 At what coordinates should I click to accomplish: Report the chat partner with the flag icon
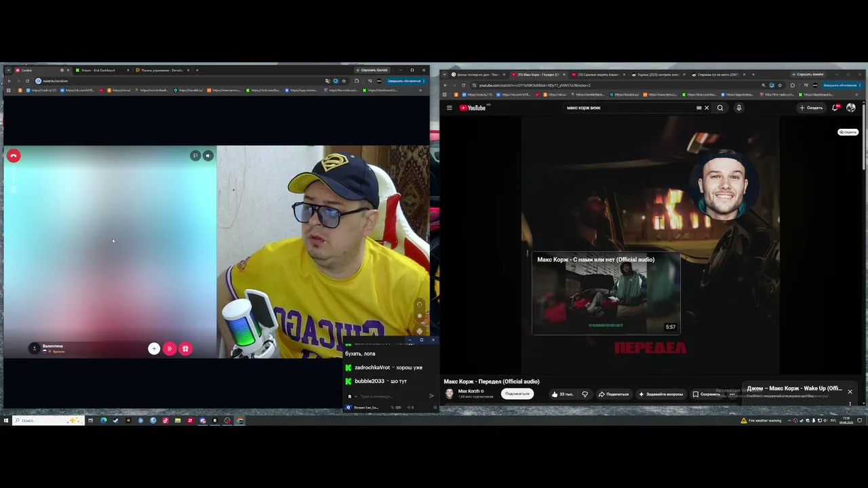pyautogui.click(x=195, y=155)
